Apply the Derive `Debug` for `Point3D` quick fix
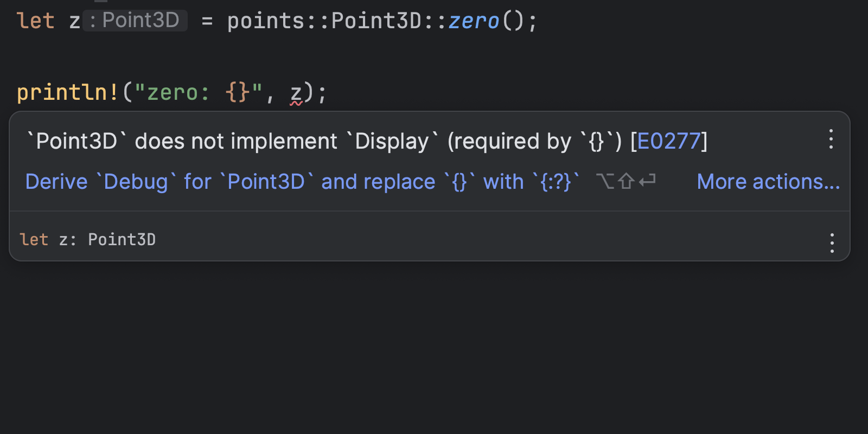 pos(302,182)
